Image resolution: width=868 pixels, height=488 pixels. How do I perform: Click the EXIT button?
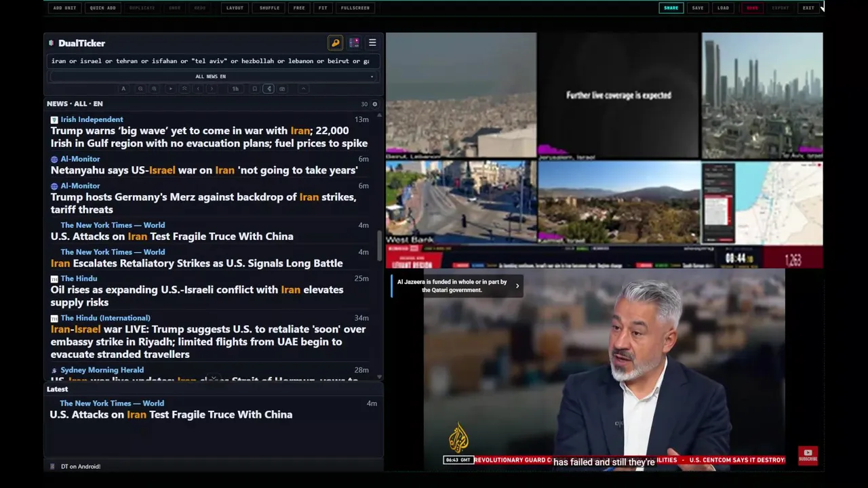(x=808, y=8)
